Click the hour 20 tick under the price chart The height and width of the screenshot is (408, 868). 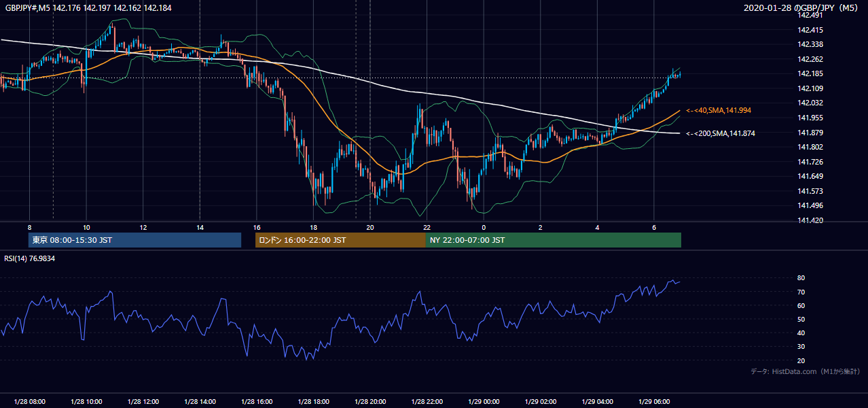tap(370, 227)
